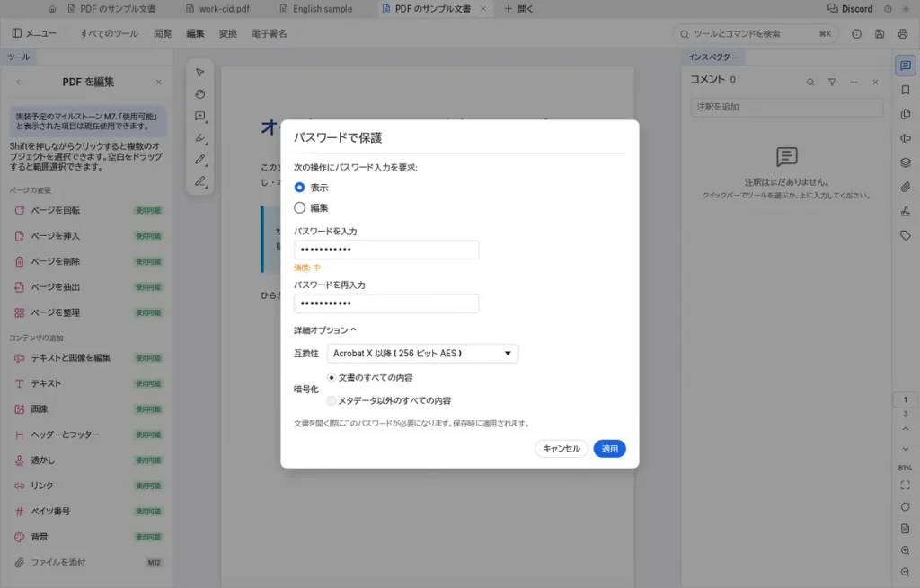This screenshot has height=588, width=920.
Task: Click the パスワードを入力 field
Action: [386, 250]
